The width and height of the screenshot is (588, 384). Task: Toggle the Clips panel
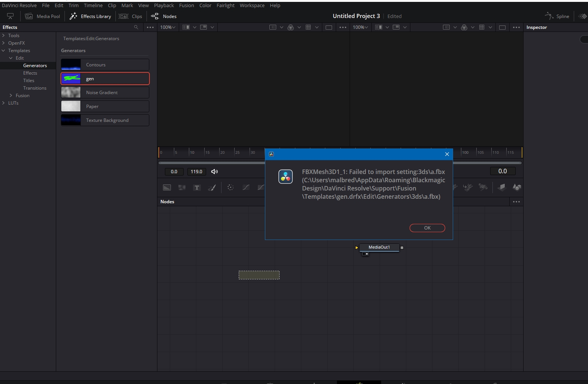point(131,16)
